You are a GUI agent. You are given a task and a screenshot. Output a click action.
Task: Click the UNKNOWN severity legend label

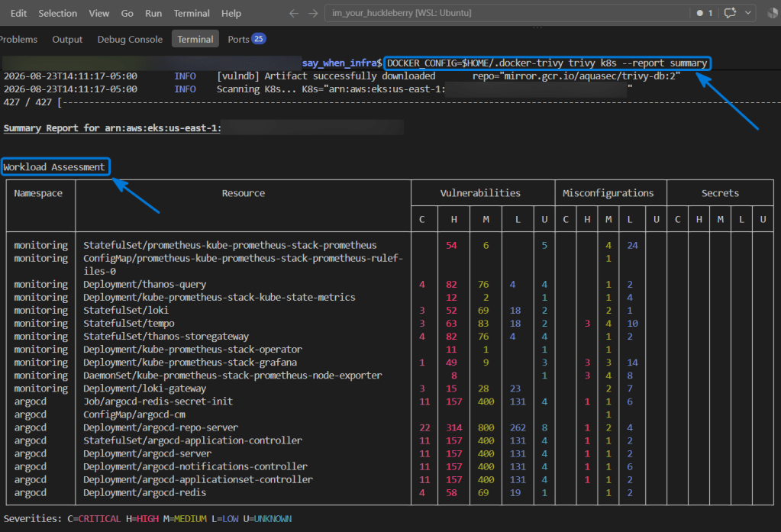click(x=273, y=518)
